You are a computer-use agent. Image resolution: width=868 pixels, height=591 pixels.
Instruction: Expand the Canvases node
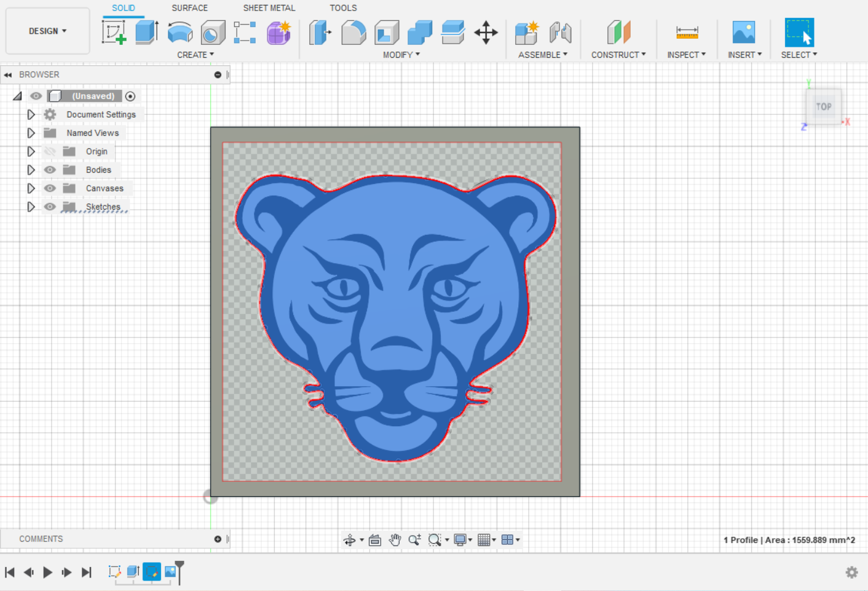[x=31, y=188]
